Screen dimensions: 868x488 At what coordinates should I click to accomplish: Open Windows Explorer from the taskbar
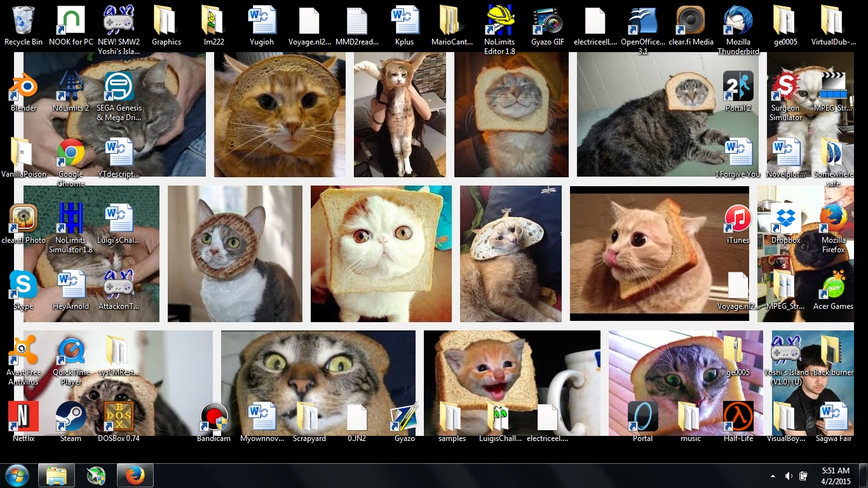(x=57, y=475)
